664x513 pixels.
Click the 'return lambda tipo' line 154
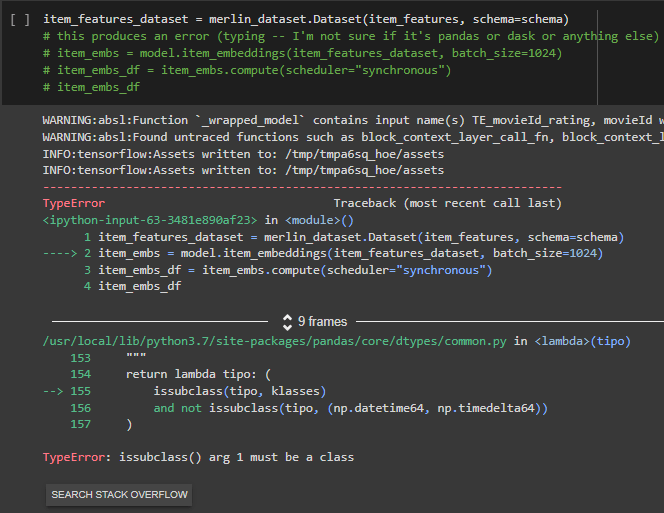tap(196, 374)
